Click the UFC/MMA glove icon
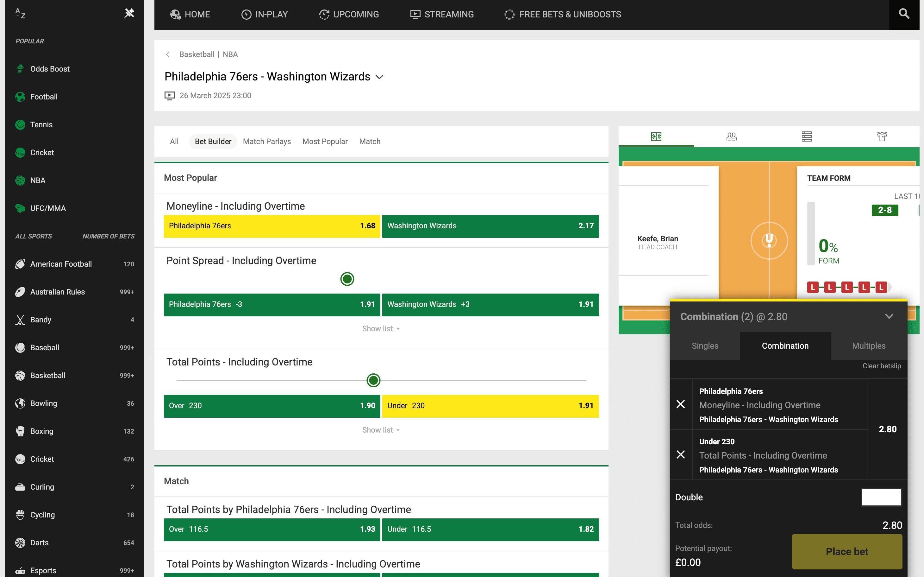Viewport: 924px width, 577px height. coord(20,208)
